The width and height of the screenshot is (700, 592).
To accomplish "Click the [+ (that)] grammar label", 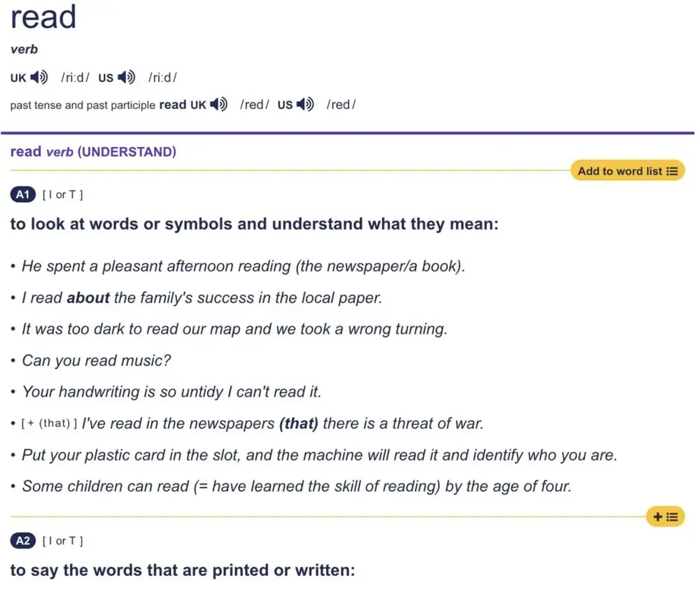I will coord(49,423).
